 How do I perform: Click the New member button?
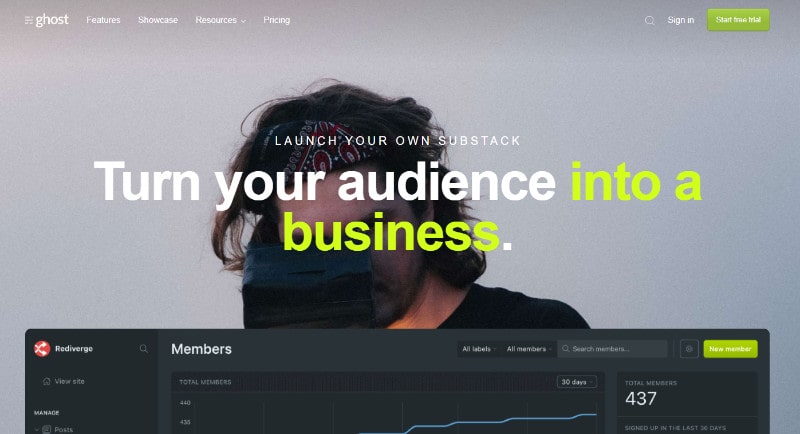pyautogui.click(x=730, y=349)
